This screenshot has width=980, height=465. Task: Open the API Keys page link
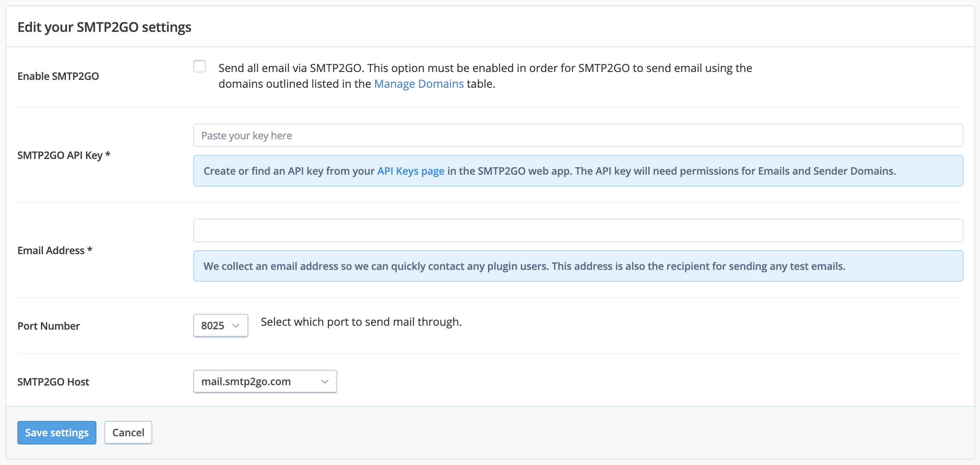pos(411,171)
